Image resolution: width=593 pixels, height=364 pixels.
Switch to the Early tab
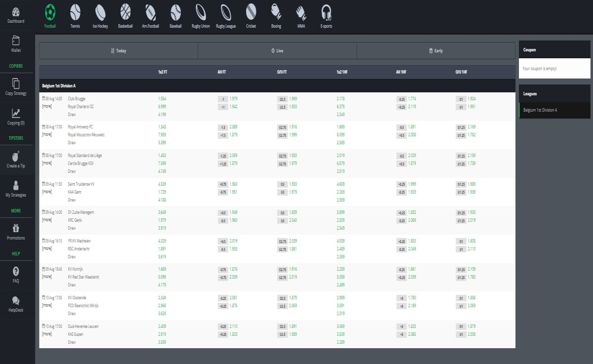[436, 51]
